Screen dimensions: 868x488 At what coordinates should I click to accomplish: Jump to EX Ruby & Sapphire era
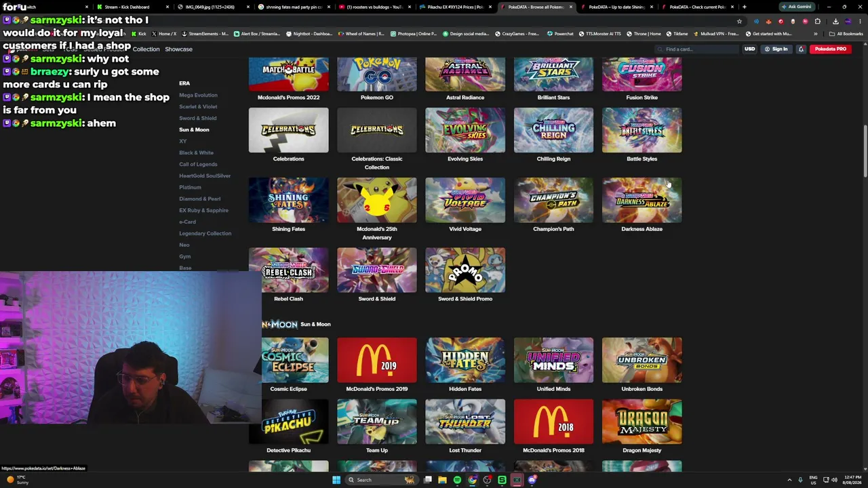point(203,210)
